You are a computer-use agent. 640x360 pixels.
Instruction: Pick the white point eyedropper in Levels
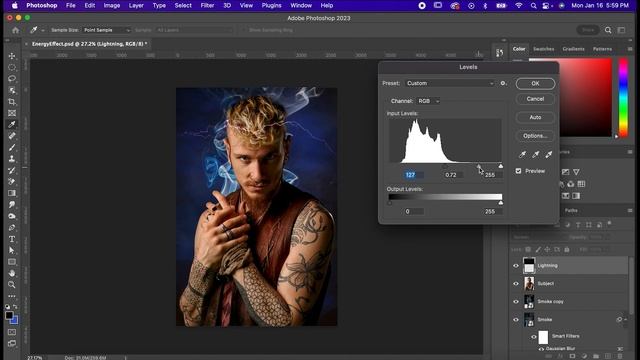click(x=549, y=154)
